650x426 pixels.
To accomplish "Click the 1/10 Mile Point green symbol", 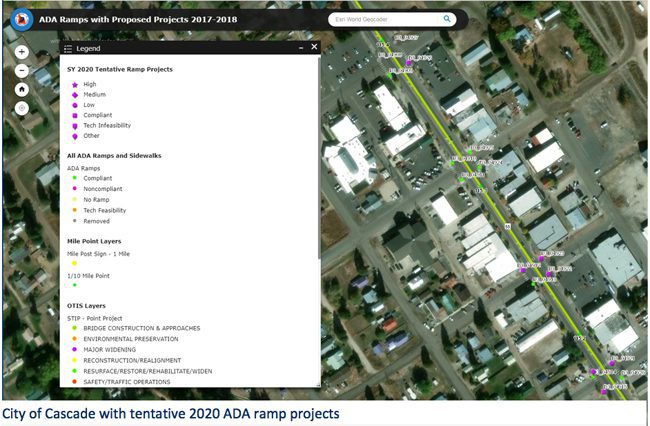I will coord(75,285).
